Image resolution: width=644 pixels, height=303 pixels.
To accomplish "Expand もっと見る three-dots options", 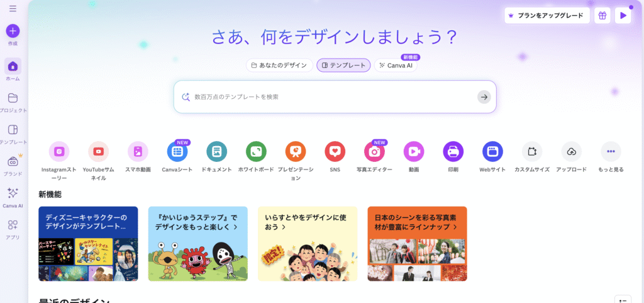I will (x=611, y=152).
